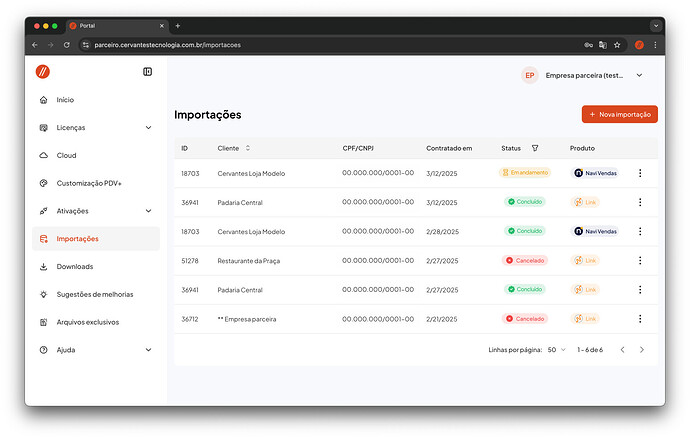The height and width of the screenshot is (439, 690).
Task: Go to Customização PDV+ page
Action: (88, 183)
